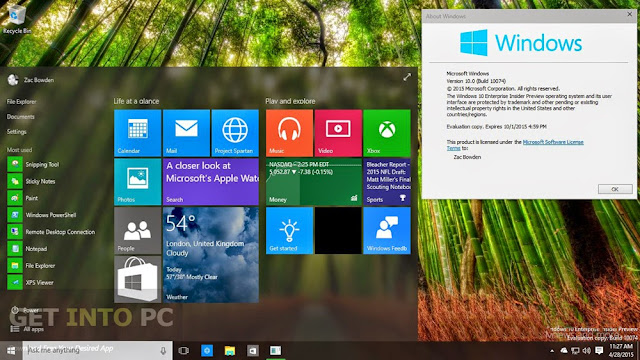The height and width of the screenshot is (360, 640).
Task: Launch Paint from Most used
Action: [23, 198]
